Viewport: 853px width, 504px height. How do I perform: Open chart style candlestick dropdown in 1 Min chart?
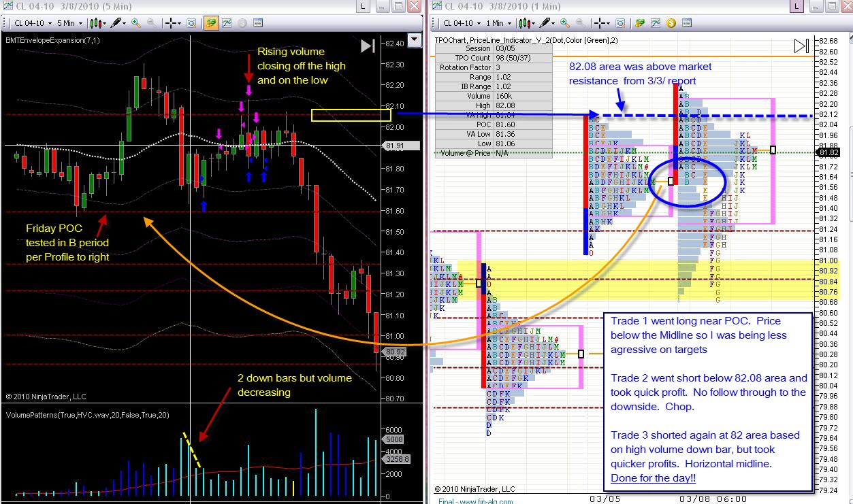click(527, 23)
